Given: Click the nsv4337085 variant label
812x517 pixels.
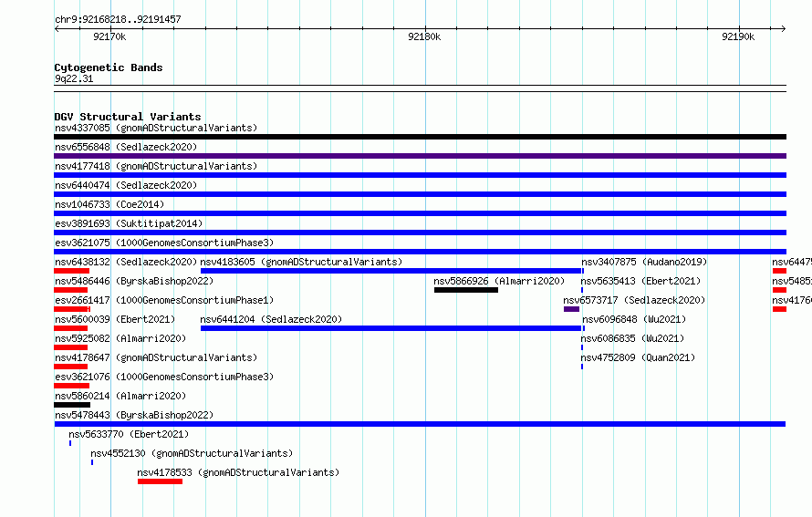Looking at the screenshot, I should 156,128.
